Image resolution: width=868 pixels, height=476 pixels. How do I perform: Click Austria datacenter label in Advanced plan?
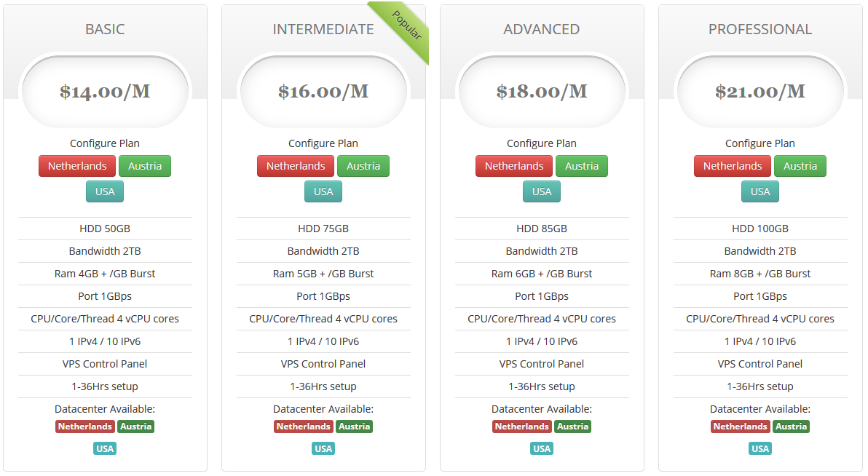coord(572,427)
